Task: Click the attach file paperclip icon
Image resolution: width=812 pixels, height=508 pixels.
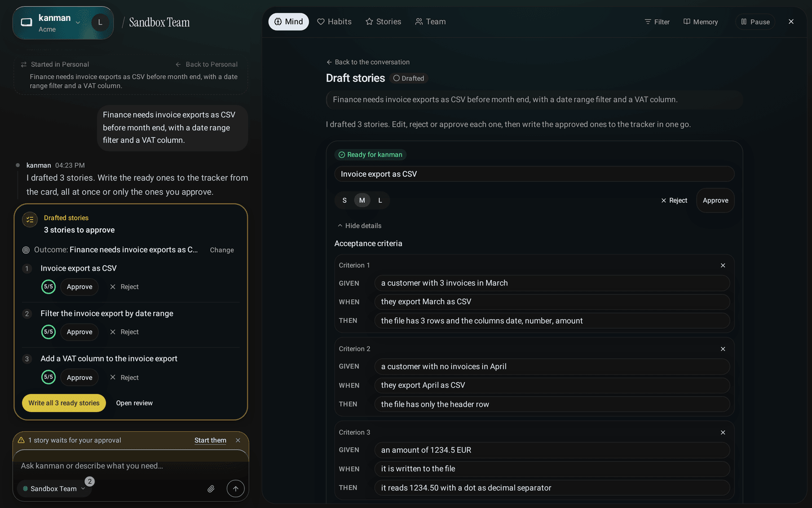Action: [211, 489]
